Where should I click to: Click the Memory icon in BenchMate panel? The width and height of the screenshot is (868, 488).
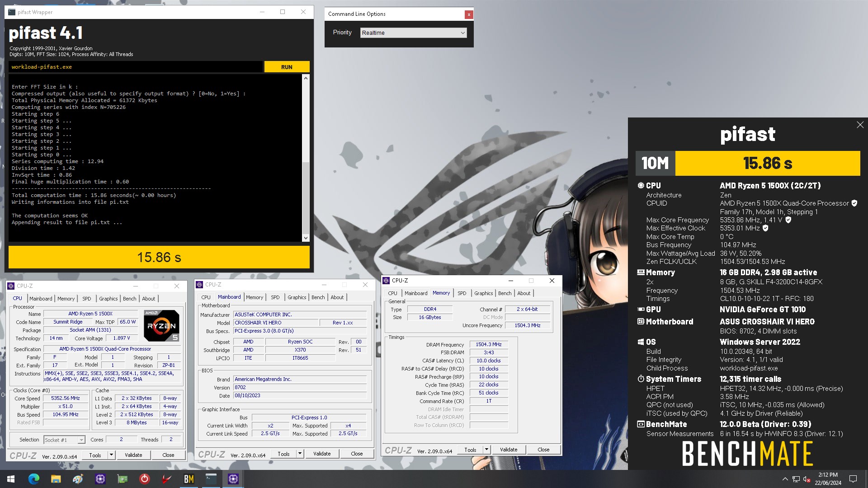(641, 272)
